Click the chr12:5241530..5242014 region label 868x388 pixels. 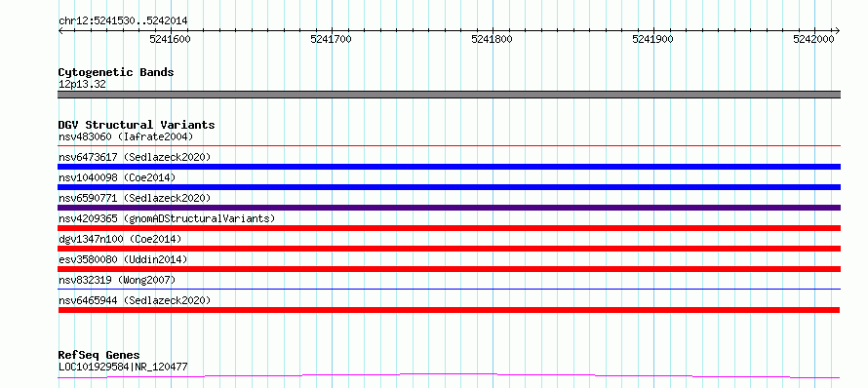(123, 21)
